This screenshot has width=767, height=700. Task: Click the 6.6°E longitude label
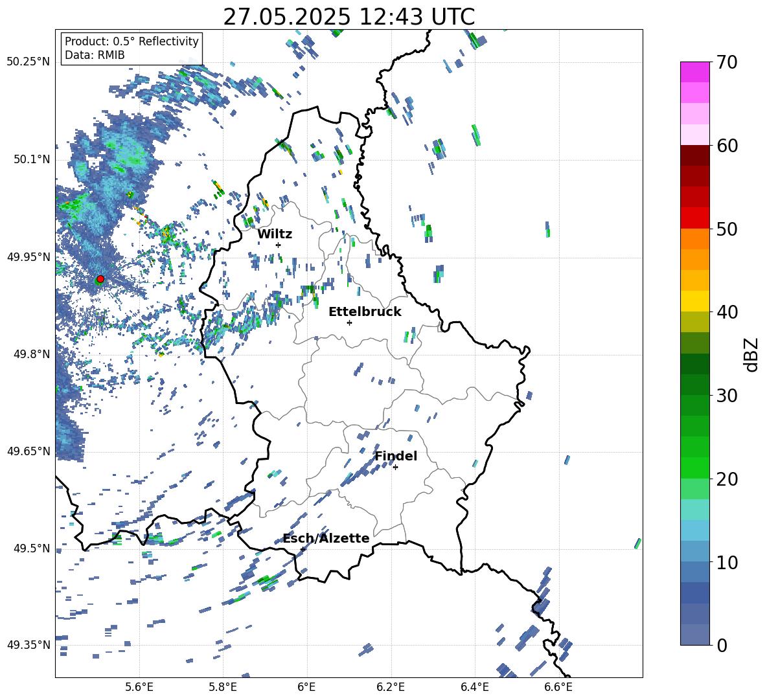[x=558, y=687]
